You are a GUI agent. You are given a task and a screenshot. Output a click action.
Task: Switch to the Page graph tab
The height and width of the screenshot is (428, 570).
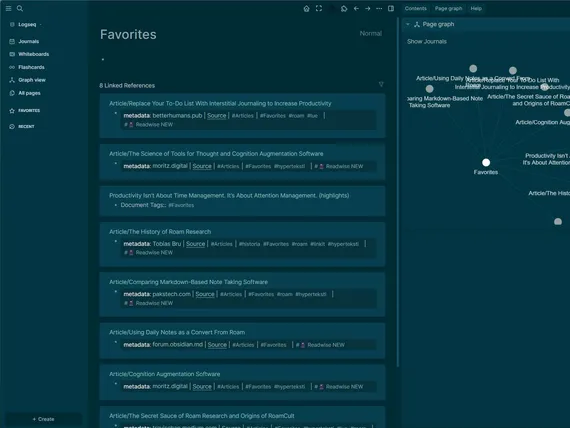(449, 8)
